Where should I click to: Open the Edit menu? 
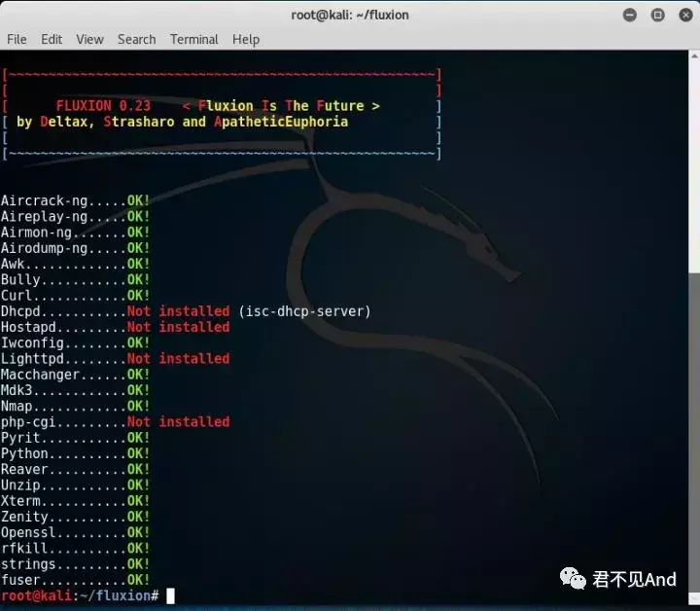(x=52, y=39)
